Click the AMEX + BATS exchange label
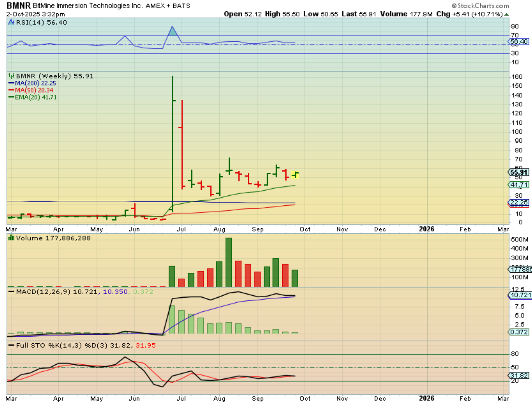This screenshot has height=403, width=532. point(168,6)
